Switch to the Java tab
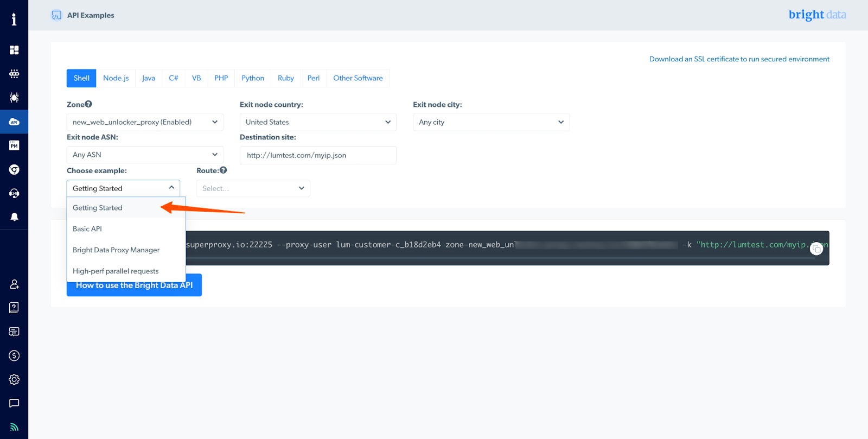 point(149,78)
